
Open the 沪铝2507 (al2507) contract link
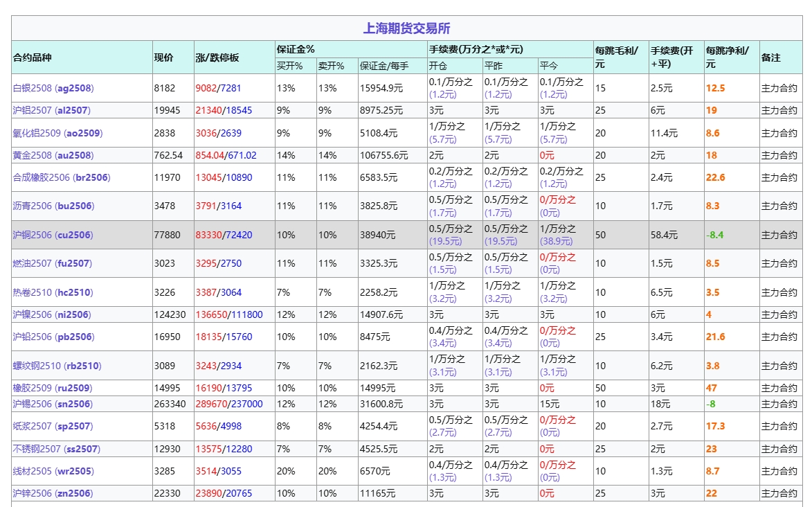52,110
